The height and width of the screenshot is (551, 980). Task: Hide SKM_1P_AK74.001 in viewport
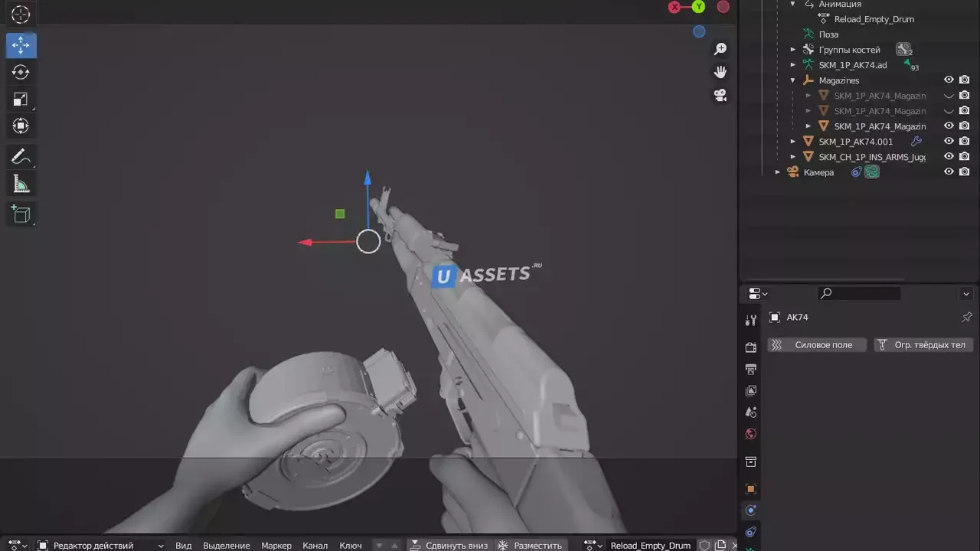coord(949,141)
